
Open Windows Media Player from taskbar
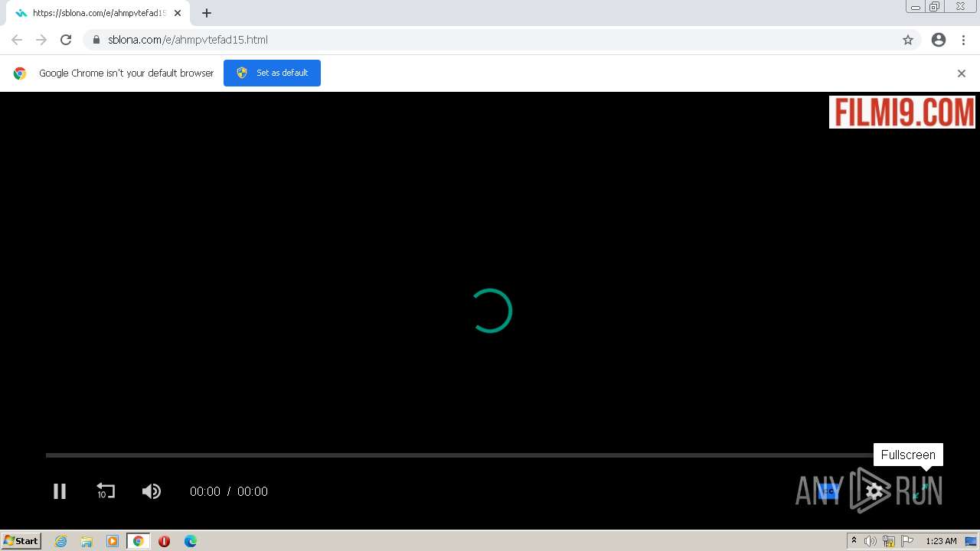(x=113, y=541)
